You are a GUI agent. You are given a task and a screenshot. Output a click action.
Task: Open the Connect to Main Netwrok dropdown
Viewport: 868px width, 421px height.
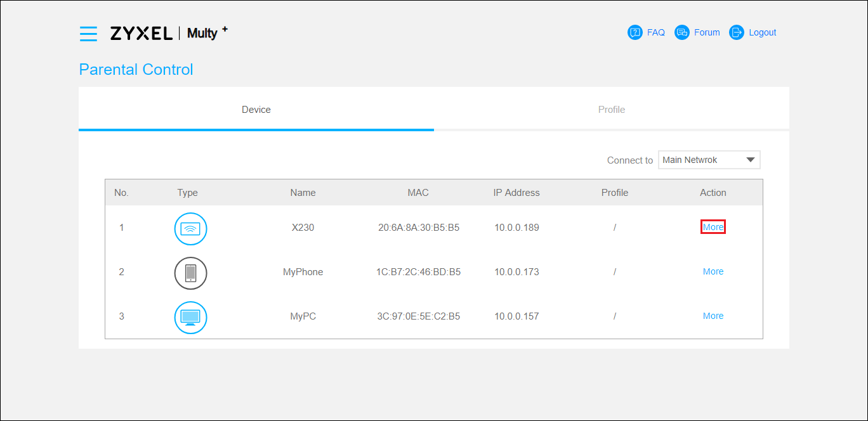[709, 160]
